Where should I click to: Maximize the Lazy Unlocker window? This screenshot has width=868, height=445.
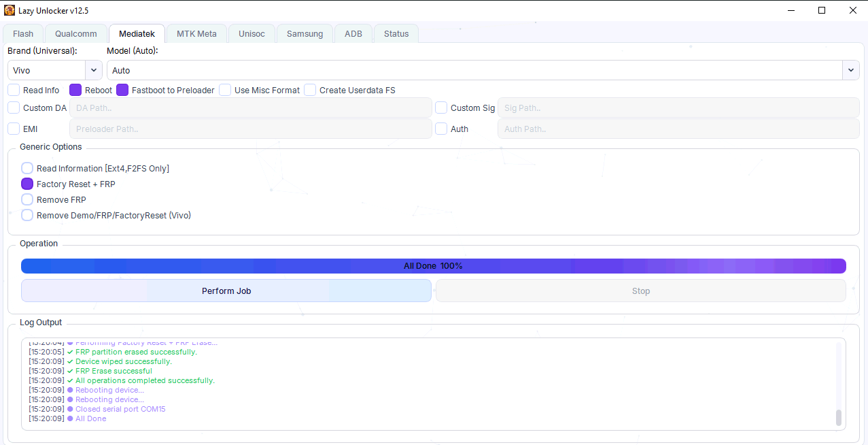(822, 10)
